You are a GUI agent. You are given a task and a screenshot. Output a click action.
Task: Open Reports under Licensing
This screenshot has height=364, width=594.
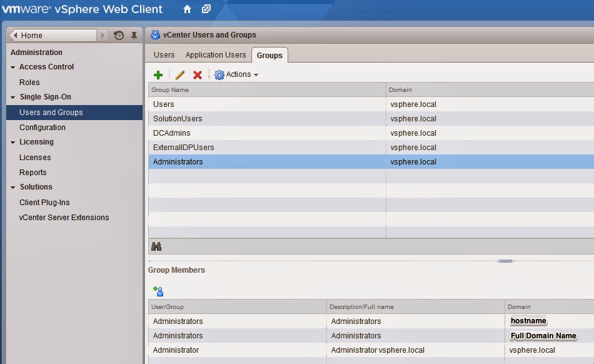tap(33, 173)
